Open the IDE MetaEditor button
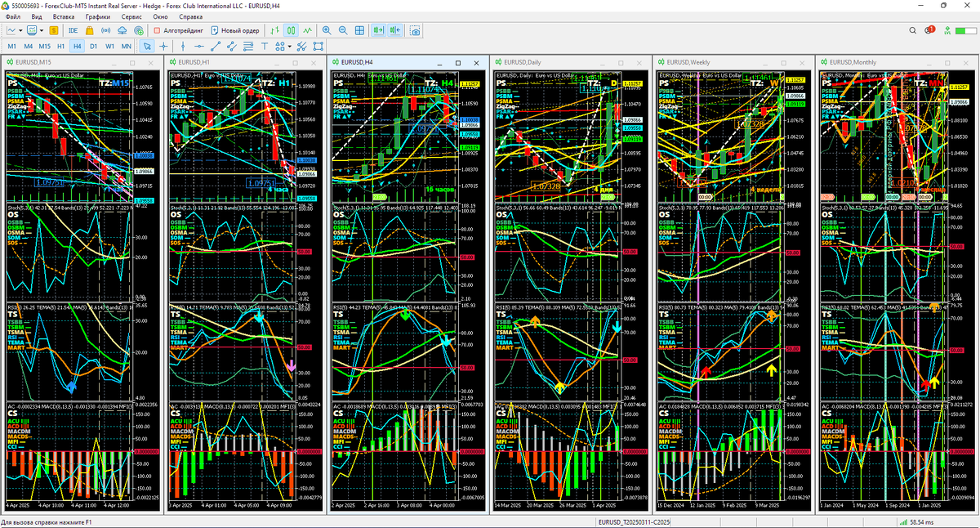Viewport: 980px width, 528px height. point(73,30)
